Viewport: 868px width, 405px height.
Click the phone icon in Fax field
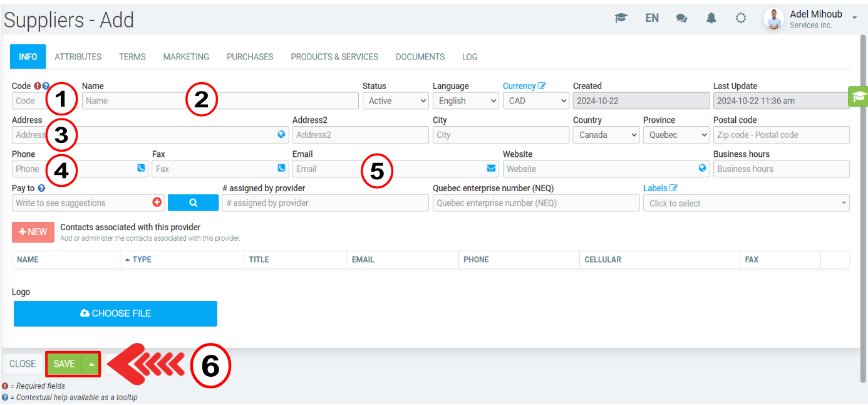[x=281, y=169]
